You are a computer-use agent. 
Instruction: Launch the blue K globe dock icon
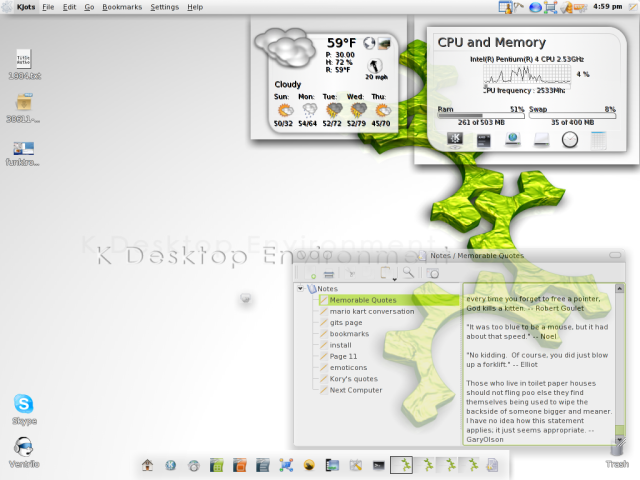click(x=171, y=465)
